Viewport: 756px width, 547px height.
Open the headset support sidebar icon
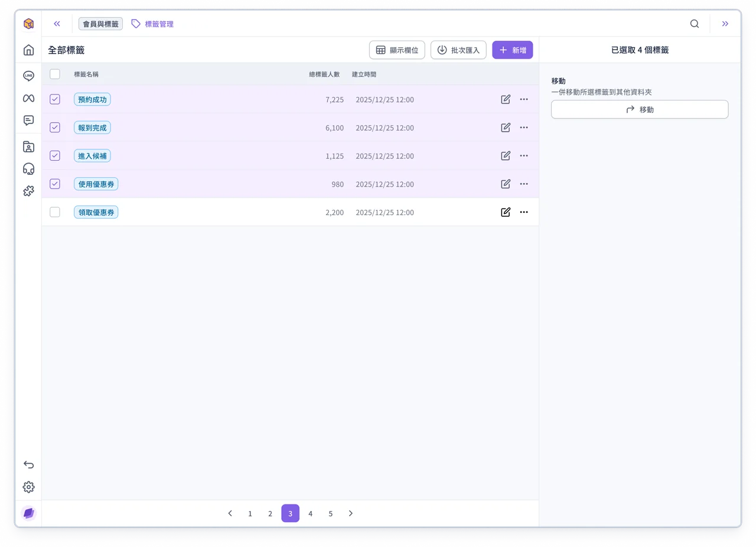point(28,169)
